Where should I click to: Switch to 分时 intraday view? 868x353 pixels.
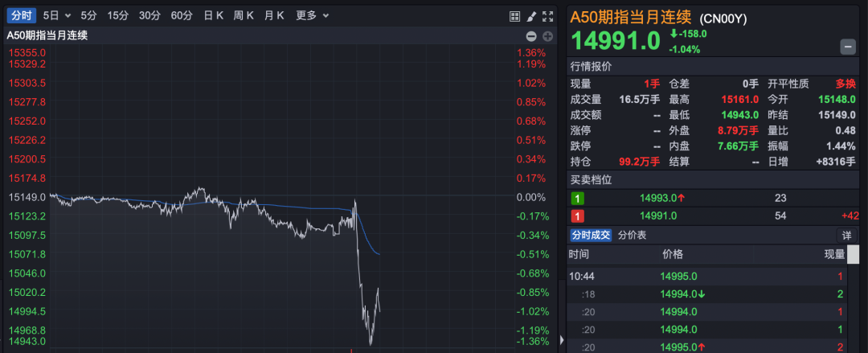coord(23,15)
